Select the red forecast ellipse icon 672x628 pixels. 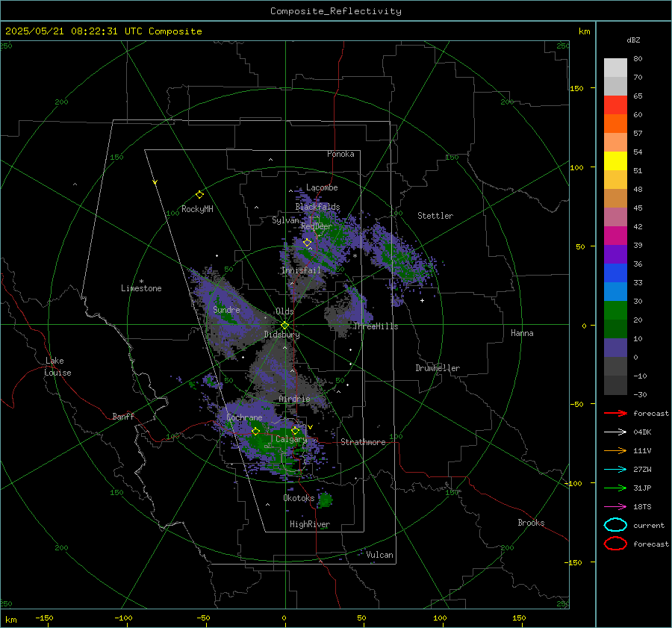[615, 544]
